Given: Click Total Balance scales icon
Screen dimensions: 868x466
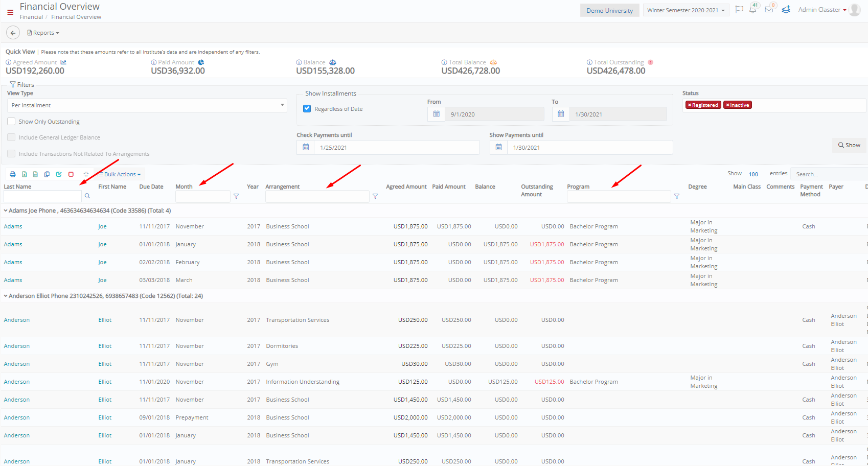Looking at the screenshot, I should coord(493,62).
